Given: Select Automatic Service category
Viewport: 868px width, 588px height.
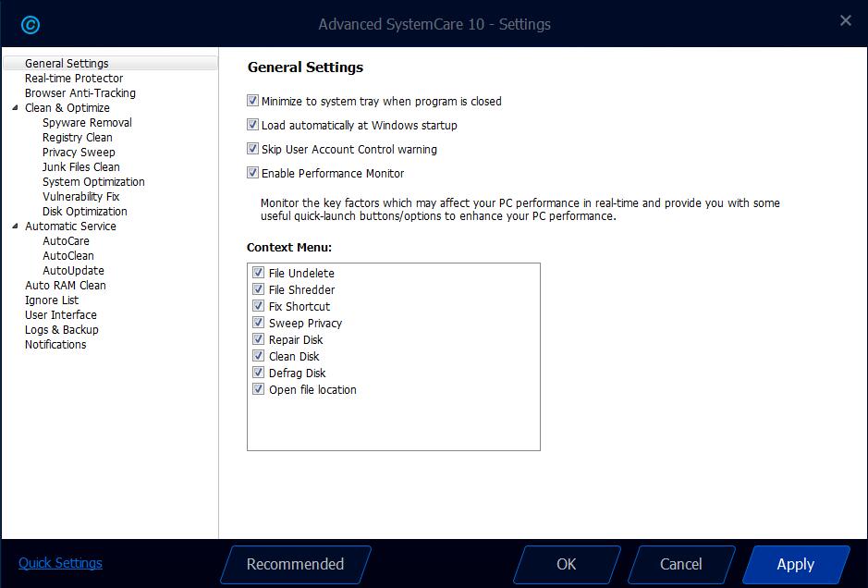Looking at the screenshot, I should (70, 226).
